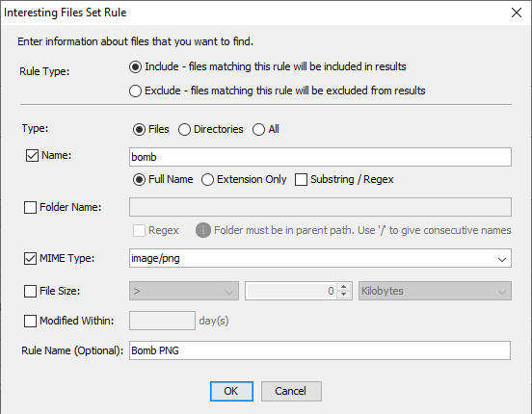
Task: Close the Interesting Files Set Rule dialog
Action: 517,13
